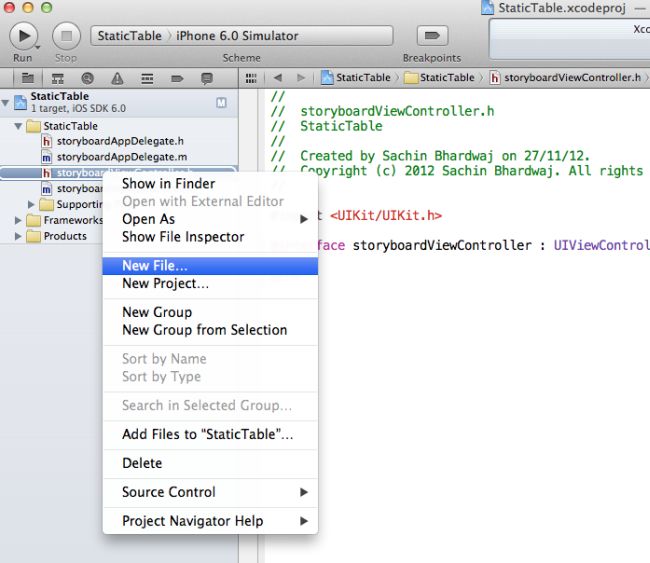
Task: Select scheme StaticTable in scheme selector
Action: pyautogui.click(x=129, y=36)
